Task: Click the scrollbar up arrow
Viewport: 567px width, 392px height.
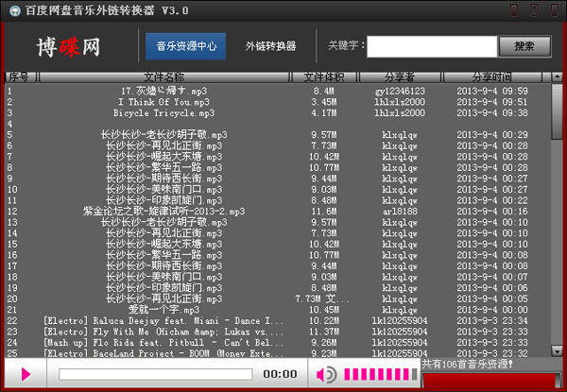Action: (x=557, y=77)
